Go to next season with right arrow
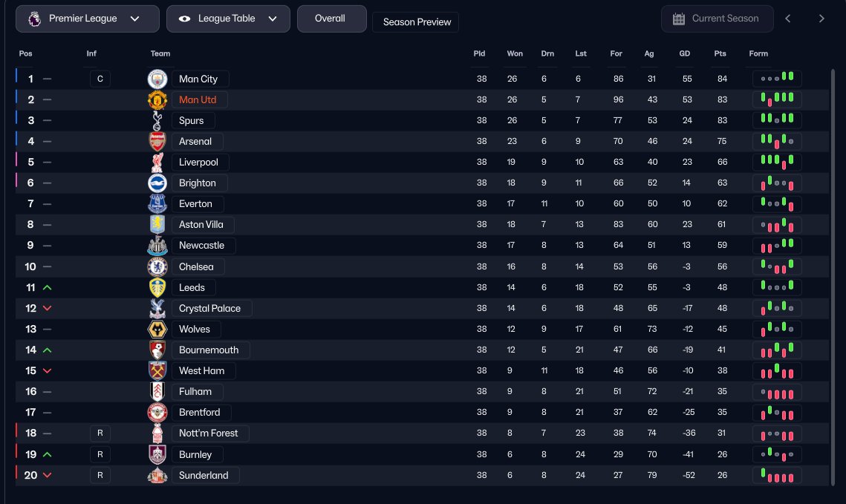 tap(821, 19)
